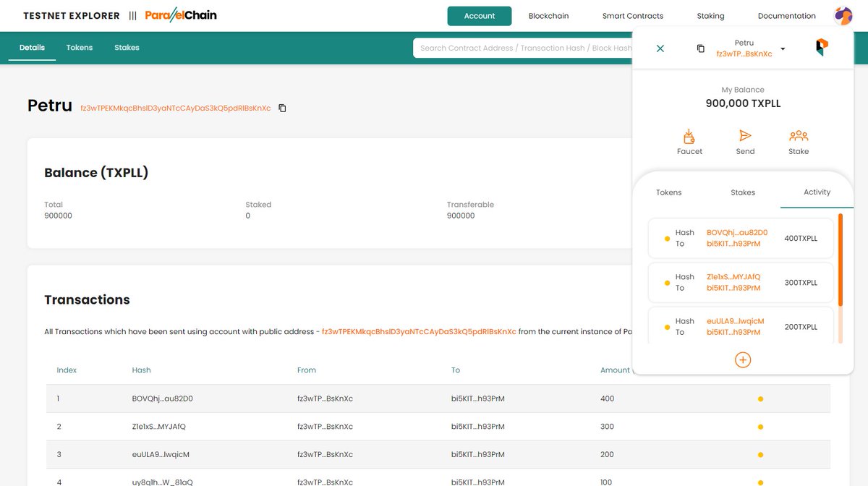Click the TESTNET EXPLORER title
Viewport: 868px width, 486px height.
coord(72,16)
